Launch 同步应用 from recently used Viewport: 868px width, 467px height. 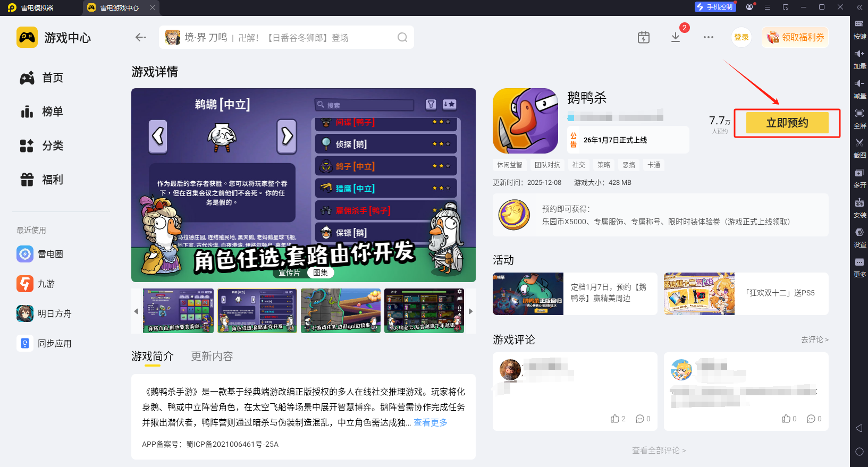coord(44,343)
